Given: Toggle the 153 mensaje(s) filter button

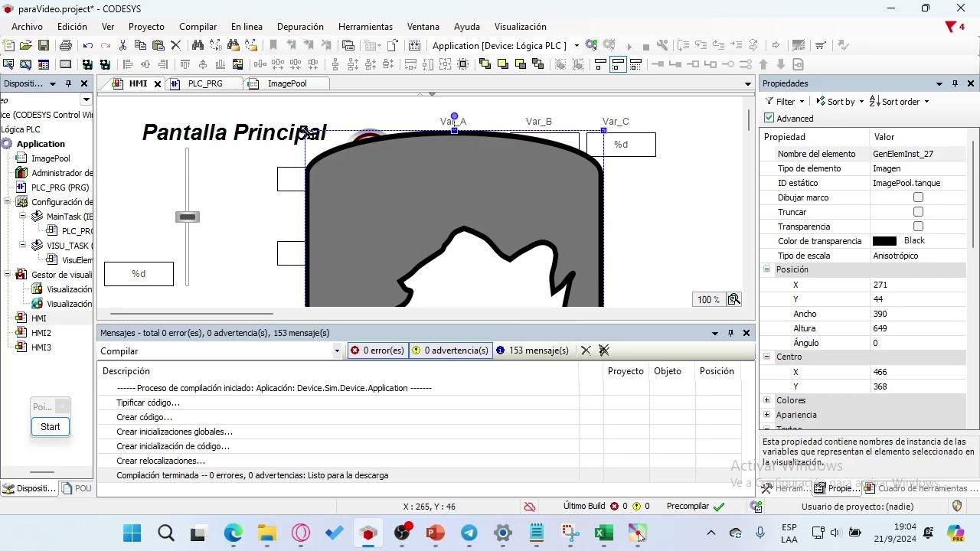Looking at the screenshot, I should [x=533, y=350].
